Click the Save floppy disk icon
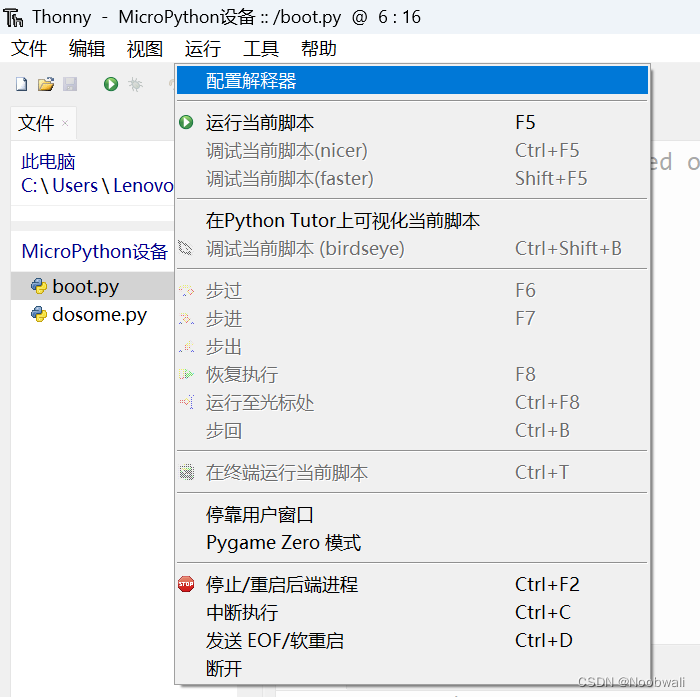Viewport: 700px width, 697px height. 70,84
